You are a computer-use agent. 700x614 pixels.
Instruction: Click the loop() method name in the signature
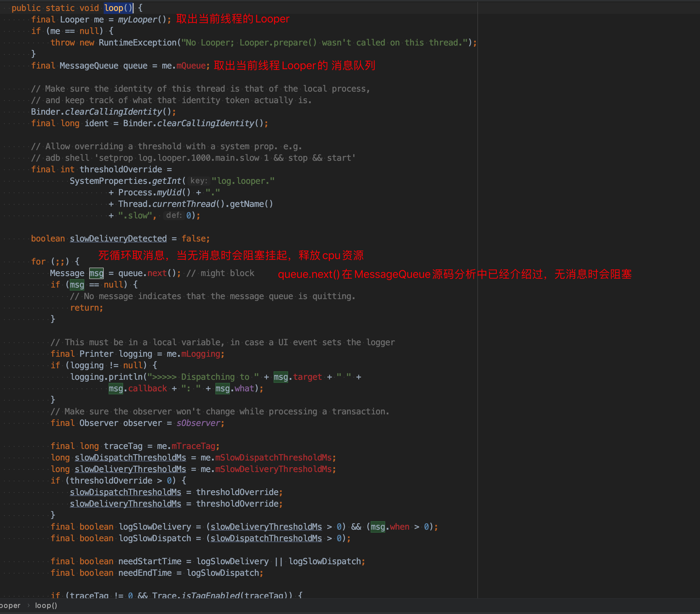pyautogui.click(x=118, y=8)
